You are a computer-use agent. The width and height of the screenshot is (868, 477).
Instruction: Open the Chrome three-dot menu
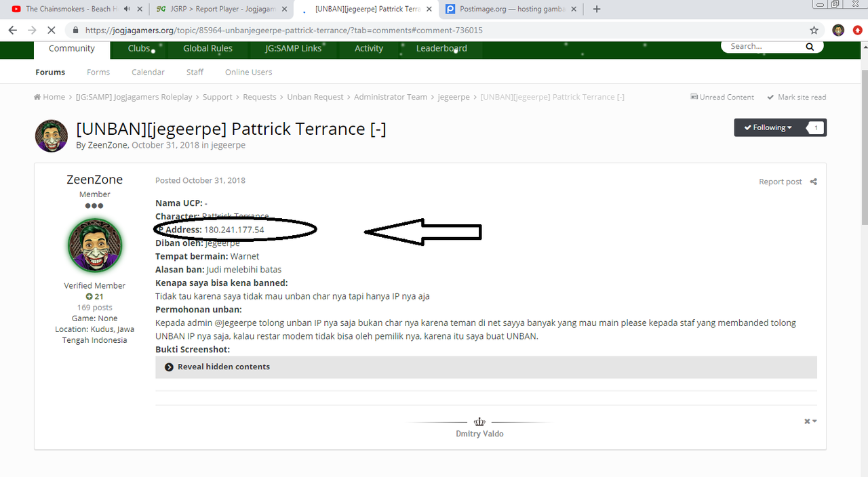click(857, 30)
